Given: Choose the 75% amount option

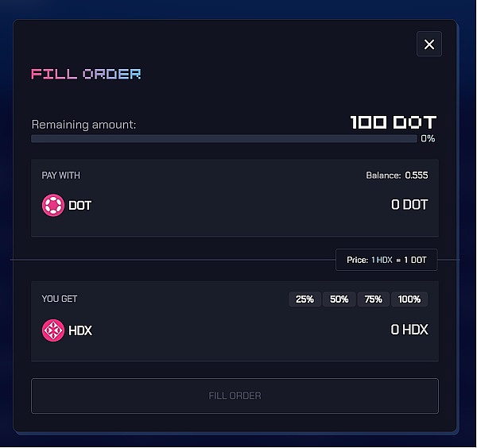Looking at the screenshot, I should pos(374,299).
